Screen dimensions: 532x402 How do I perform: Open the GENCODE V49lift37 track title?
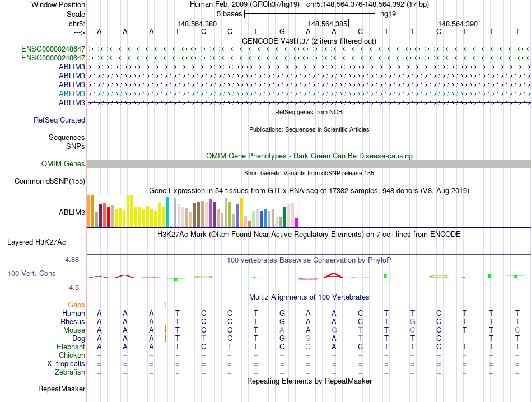click(x=309, y=41)
